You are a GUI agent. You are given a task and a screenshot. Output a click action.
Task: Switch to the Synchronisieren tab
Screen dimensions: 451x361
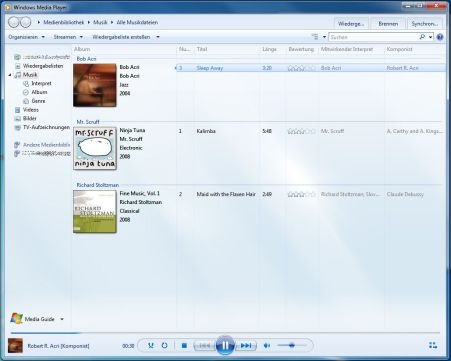click(x=425, y=24)
